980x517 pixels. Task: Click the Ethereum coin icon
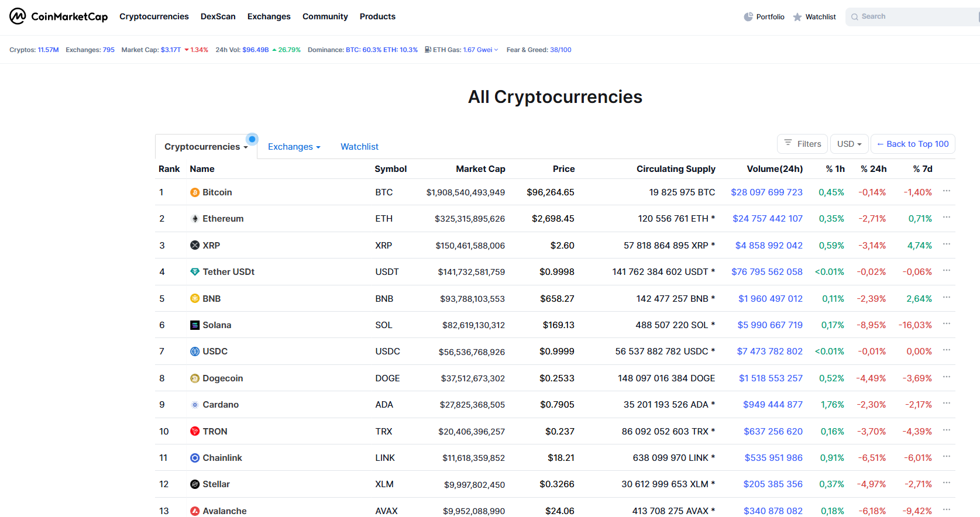[x=195, y=219]
